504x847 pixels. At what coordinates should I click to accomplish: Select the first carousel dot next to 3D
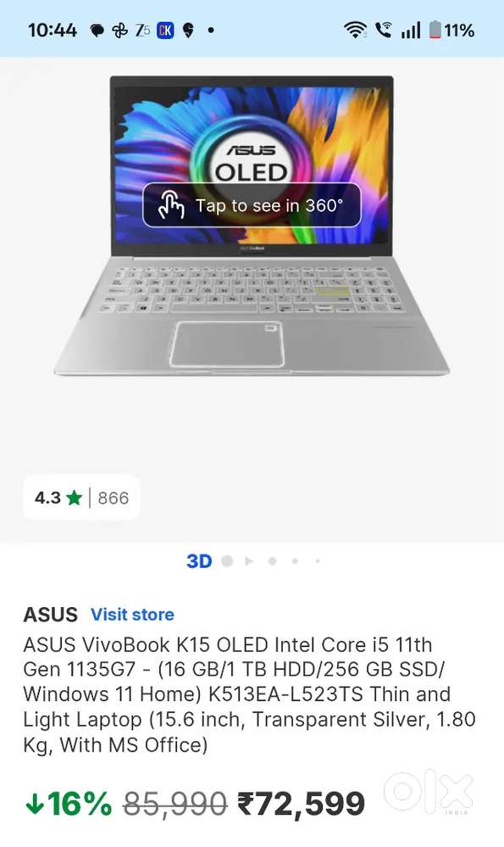click(x=227, y=561)
